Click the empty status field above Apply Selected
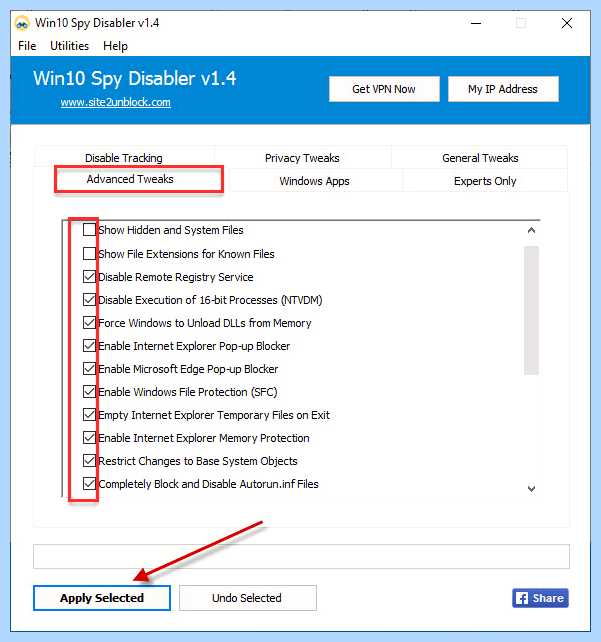Screen dimensions: 601x642 (x=301, y=556)
